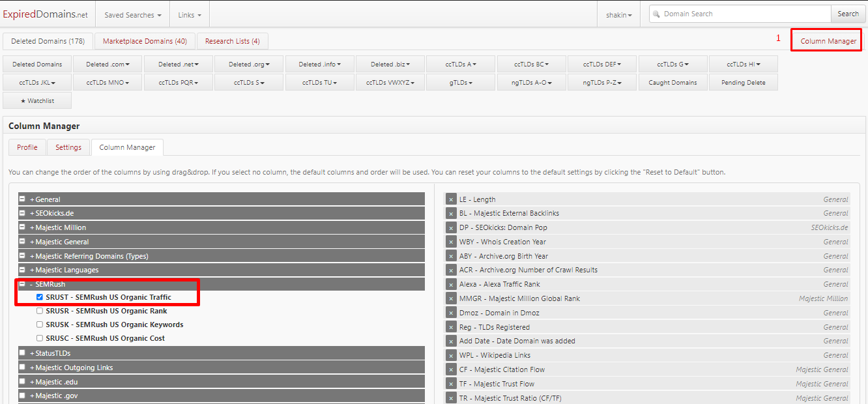
Task: Open the ngTLDs P-Z dropdown
Action: (601, 82)
